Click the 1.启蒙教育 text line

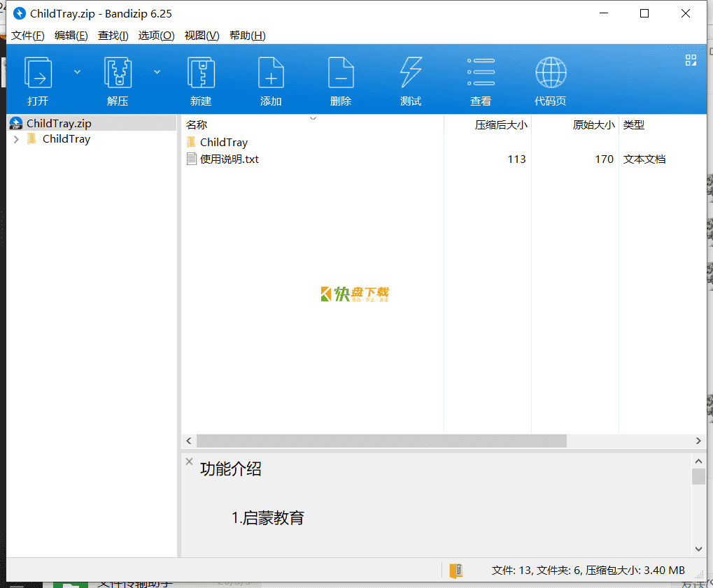point(268,517)
